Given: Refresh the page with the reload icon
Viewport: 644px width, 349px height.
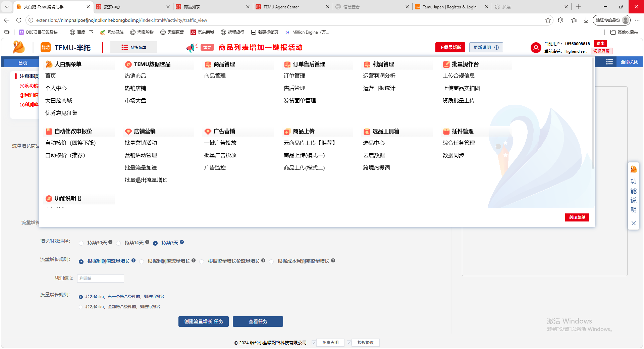Looking at the screenshot, I should click(x=19, y=20).
